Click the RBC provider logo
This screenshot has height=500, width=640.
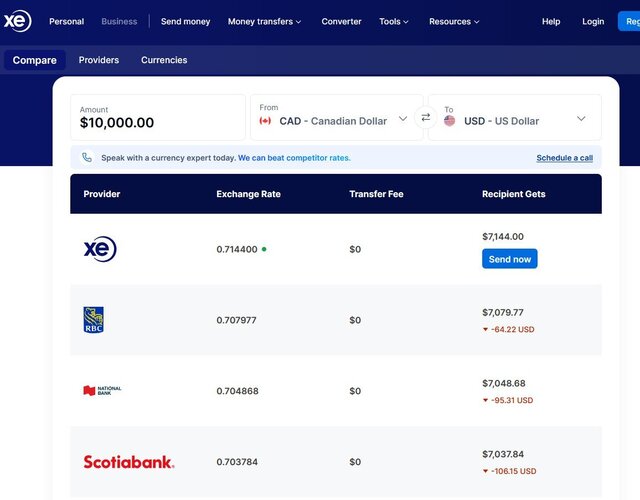coord(93,320)
